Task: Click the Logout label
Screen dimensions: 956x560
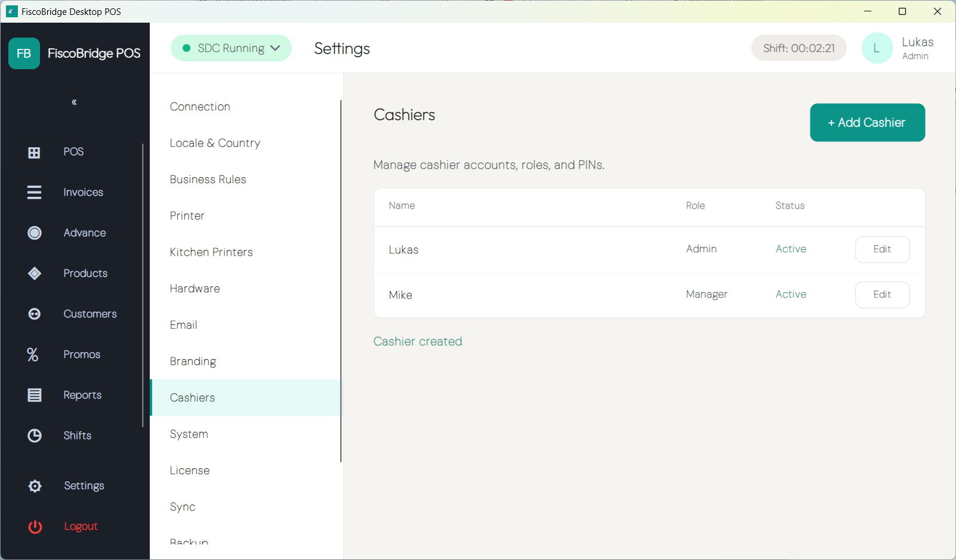Action: coord(81,526)
